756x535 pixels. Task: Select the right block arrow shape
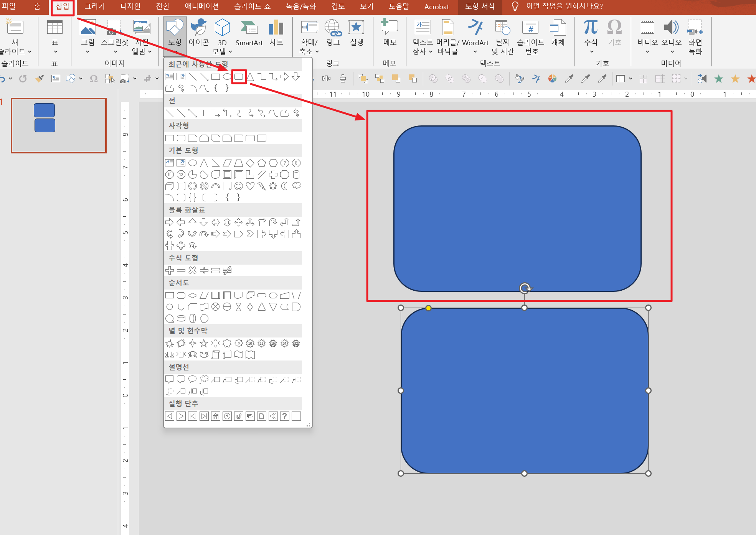pyautogui.click(x=169, y=222)
